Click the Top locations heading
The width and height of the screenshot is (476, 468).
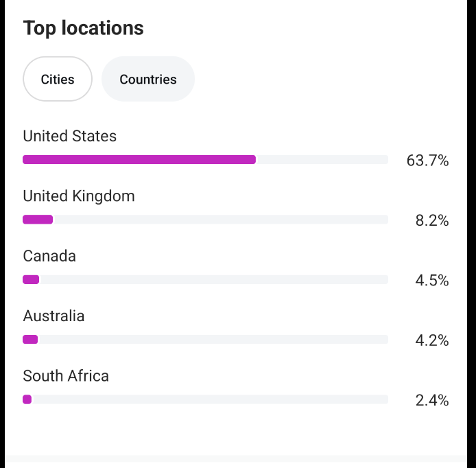coord(84,28)
